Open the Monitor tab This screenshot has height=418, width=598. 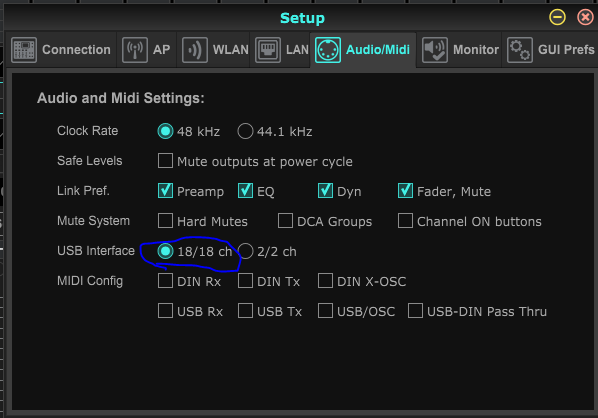pyautogui.click(x=459, y=50)
